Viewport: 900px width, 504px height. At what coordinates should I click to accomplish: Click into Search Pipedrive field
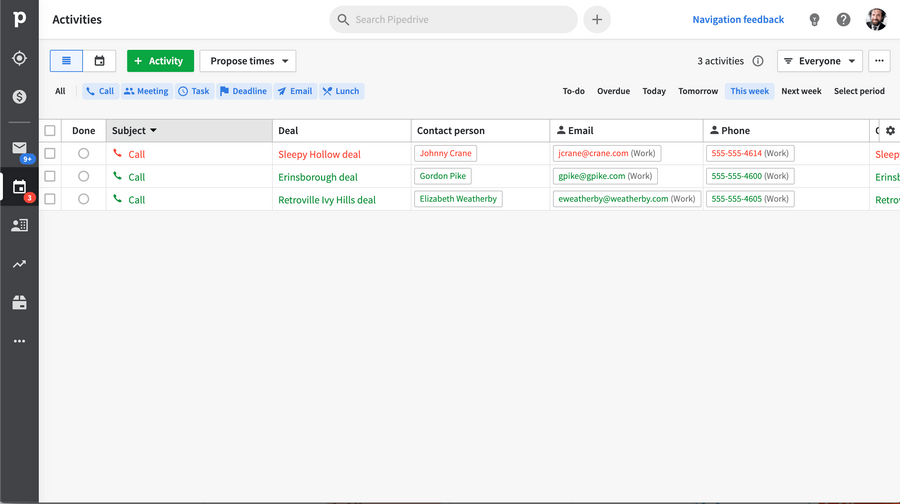(x=453, y=20)
